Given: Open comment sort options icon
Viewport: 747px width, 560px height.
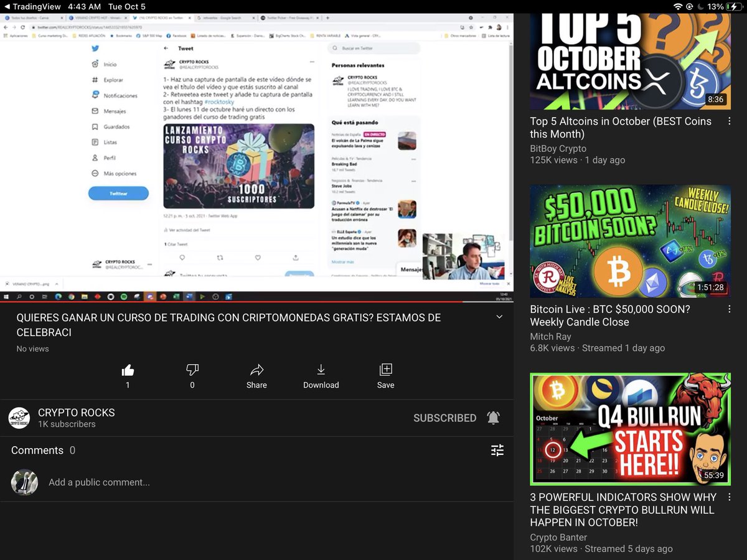Looking at the screenshot, I should point(497,450).
